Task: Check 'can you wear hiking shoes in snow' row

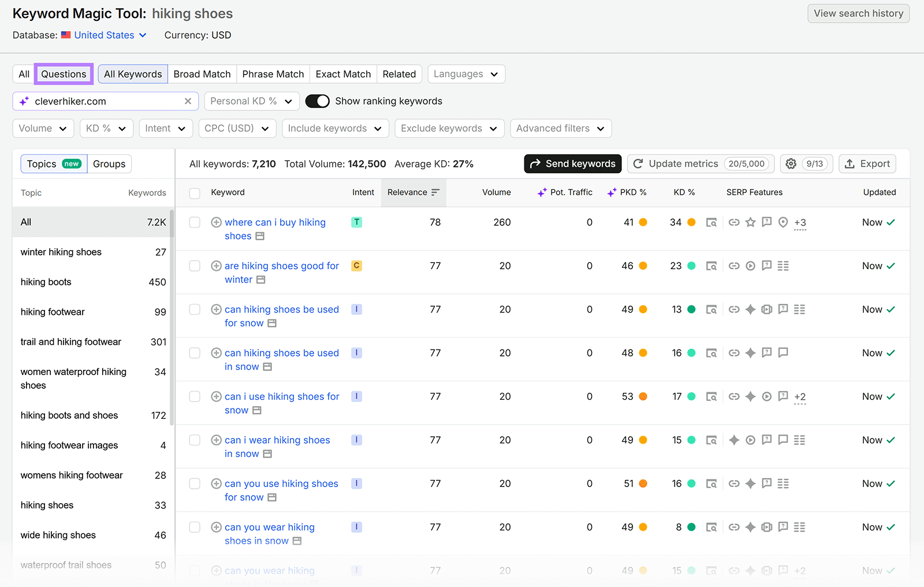Action: tap(195, 527)
